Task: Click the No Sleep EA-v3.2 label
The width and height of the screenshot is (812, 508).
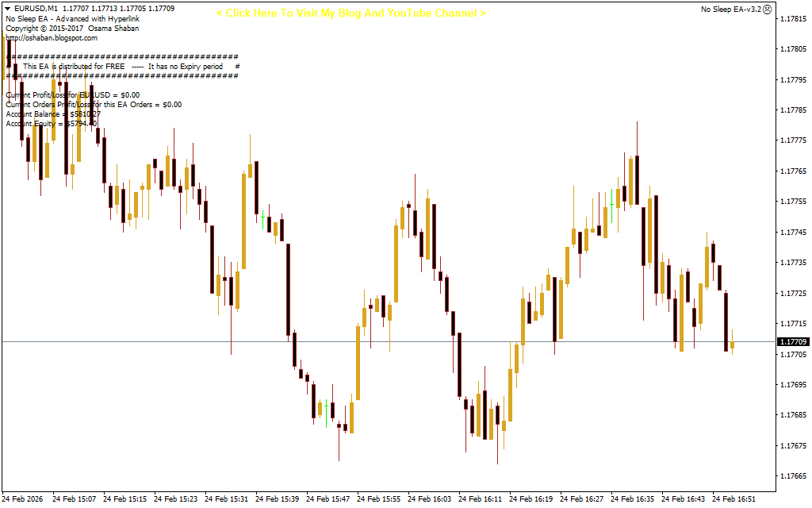Action: click(x=730, y=10)
